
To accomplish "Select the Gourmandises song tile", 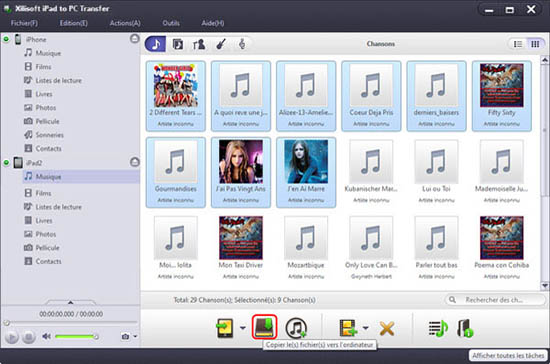I will pos(176,172).
